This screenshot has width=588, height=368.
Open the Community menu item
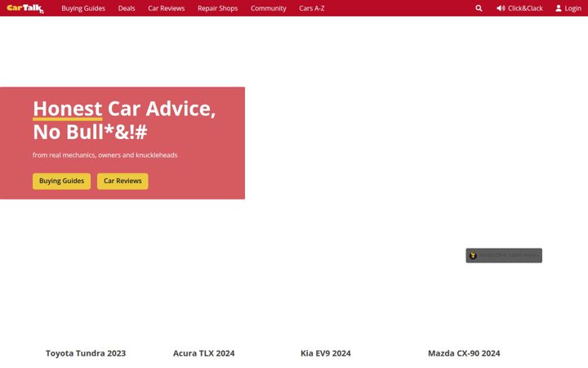click(269, 8)
